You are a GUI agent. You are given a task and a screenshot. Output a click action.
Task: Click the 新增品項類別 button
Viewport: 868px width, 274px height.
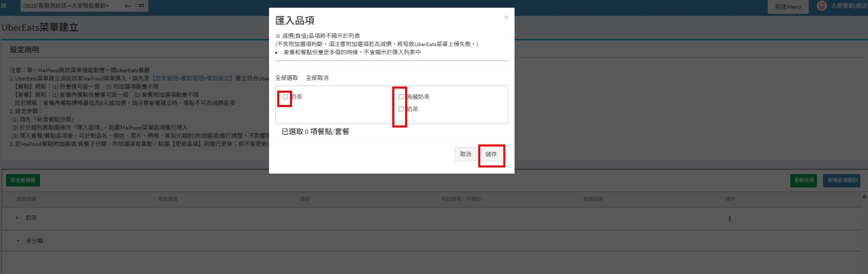[x=842, y=180]
